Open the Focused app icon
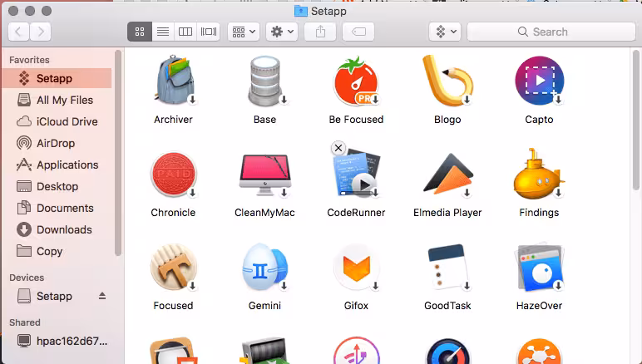The height and width of the screenshot is (364, 642). (x=173, y=268)
